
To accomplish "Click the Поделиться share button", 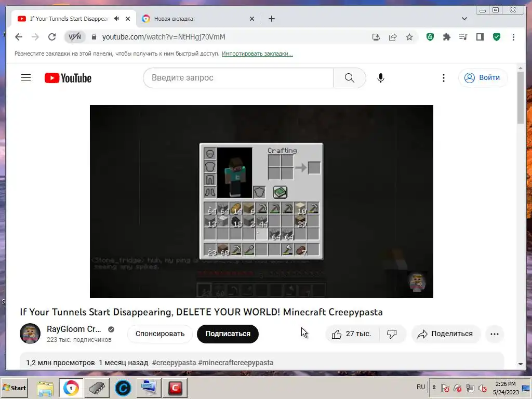I will tap(446, 334).
